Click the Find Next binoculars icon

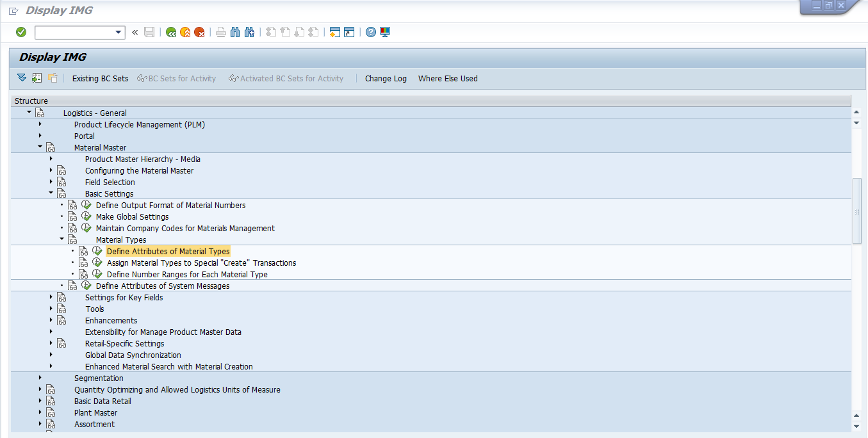click(x=250, y=32)
